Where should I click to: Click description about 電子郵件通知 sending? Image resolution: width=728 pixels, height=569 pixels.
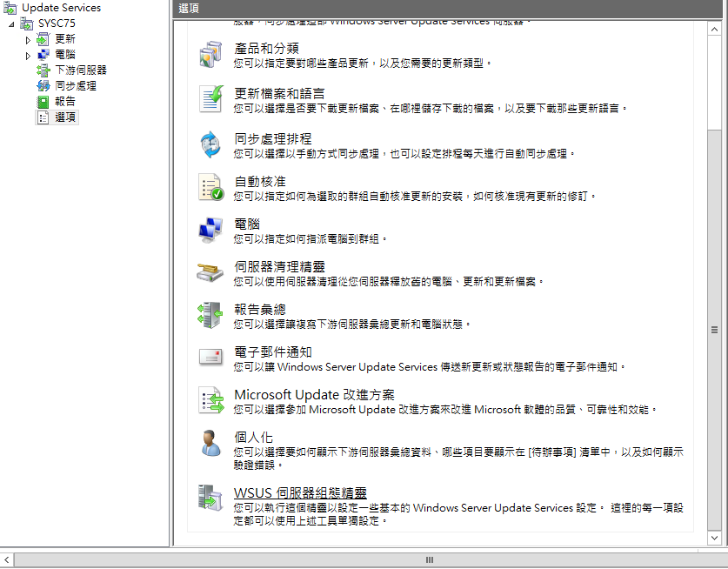pyautogui.click(x=430, y=367)
